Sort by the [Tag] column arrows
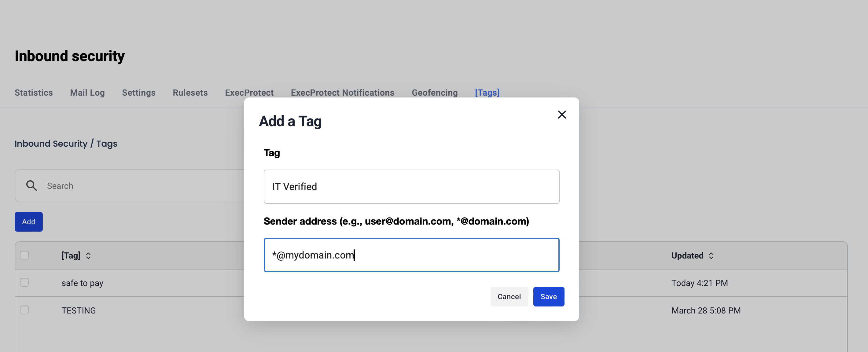 coord(88,256)
